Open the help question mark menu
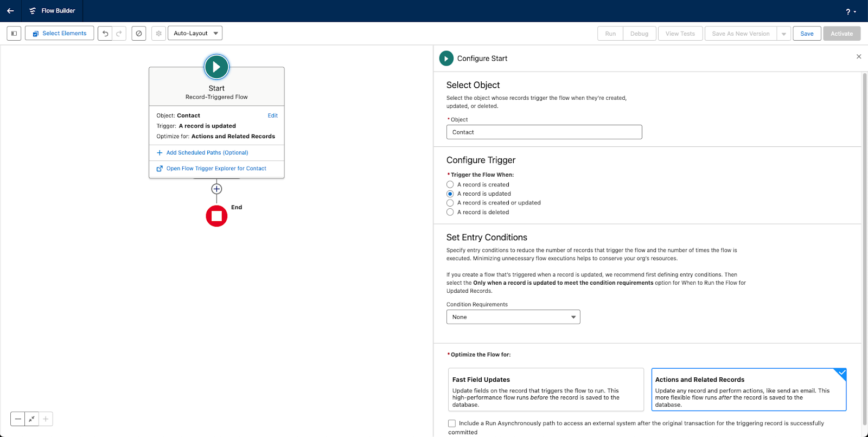 click(851, 11)
